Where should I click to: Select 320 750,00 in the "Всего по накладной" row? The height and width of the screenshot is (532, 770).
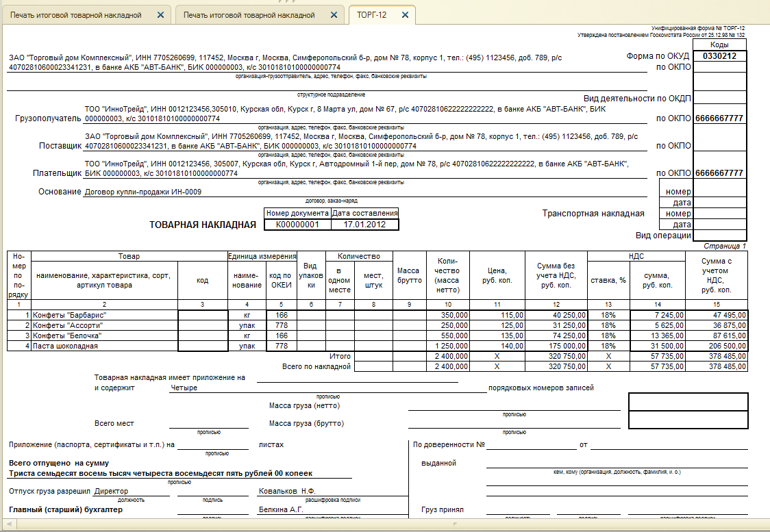tap(556, 366)
